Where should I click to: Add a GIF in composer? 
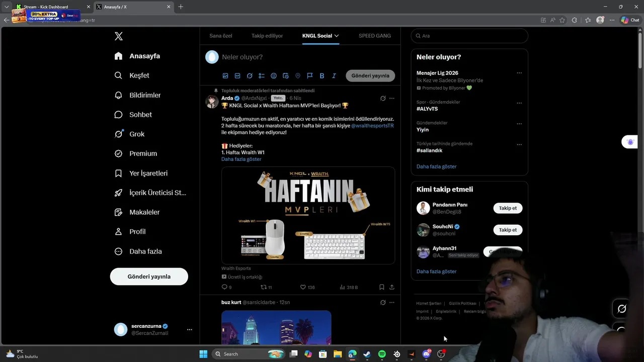pos(237,76)
